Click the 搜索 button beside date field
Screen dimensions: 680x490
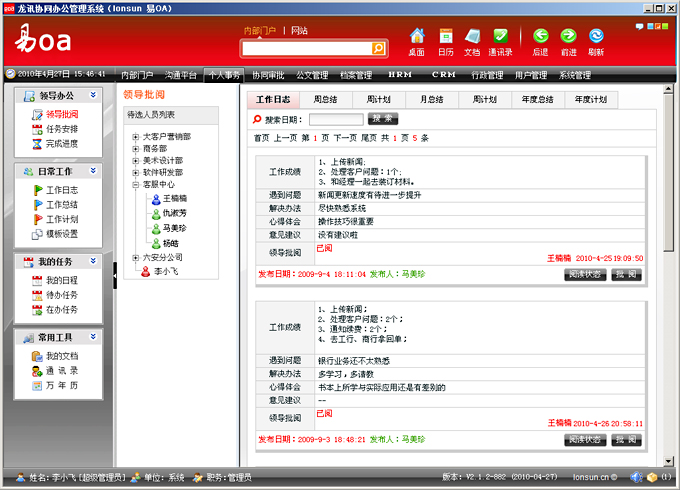pos(383,118)
